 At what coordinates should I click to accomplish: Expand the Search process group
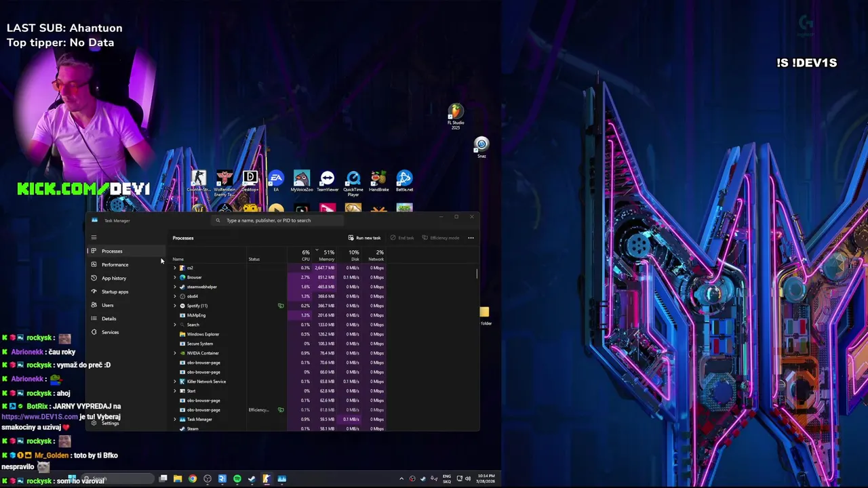point(175,325)
